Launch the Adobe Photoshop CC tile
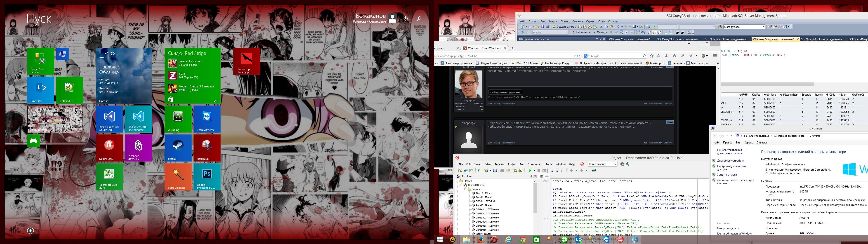Screen dimensions: 868x244 [x=207, y=177]
